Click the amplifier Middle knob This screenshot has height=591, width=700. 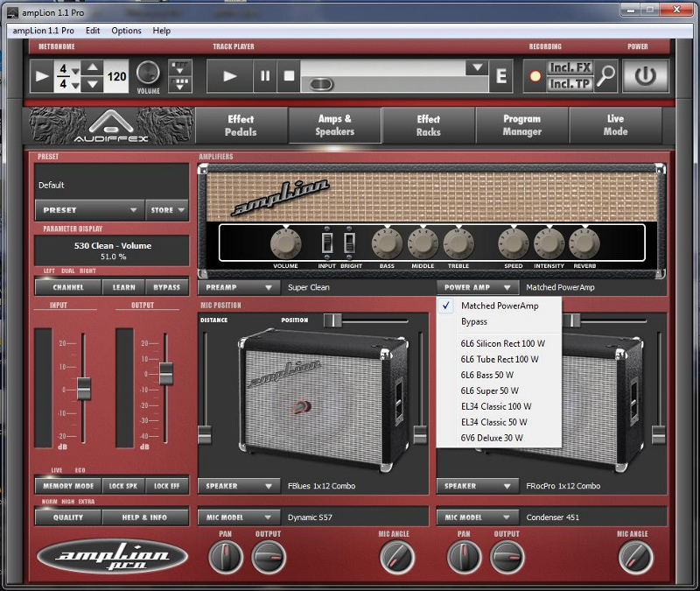coord(423,244)
